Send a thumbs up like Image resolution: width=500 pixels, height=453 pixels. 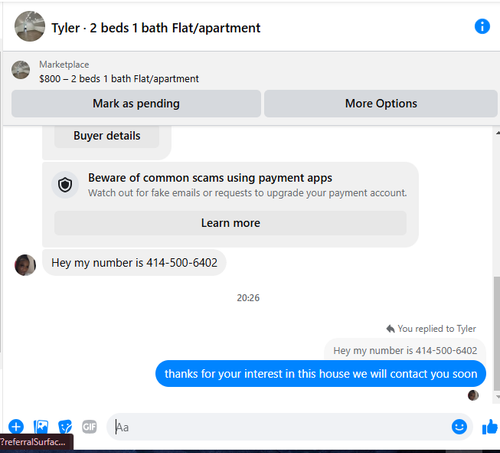(490, 427)
